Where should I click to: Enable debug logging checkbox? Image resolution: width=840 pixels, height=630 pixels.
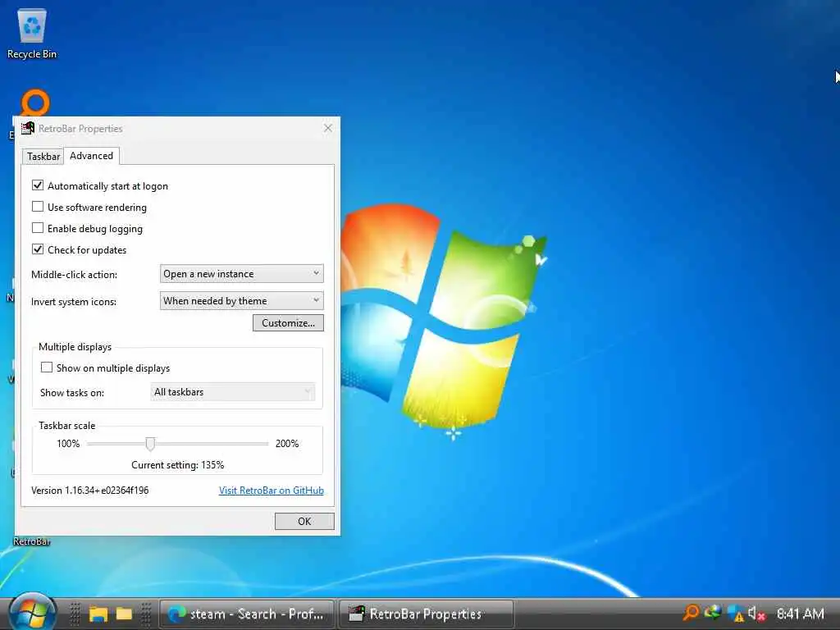(x=38, y=228)
